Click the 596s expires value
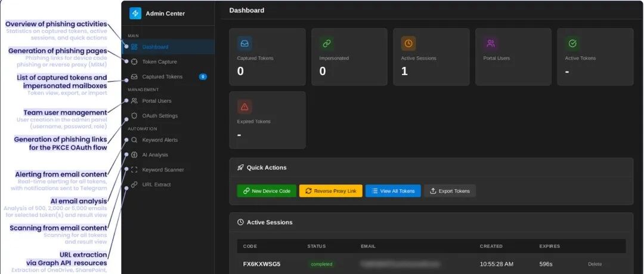Screen dimensions: 644x274 click(x=546, y=264)
